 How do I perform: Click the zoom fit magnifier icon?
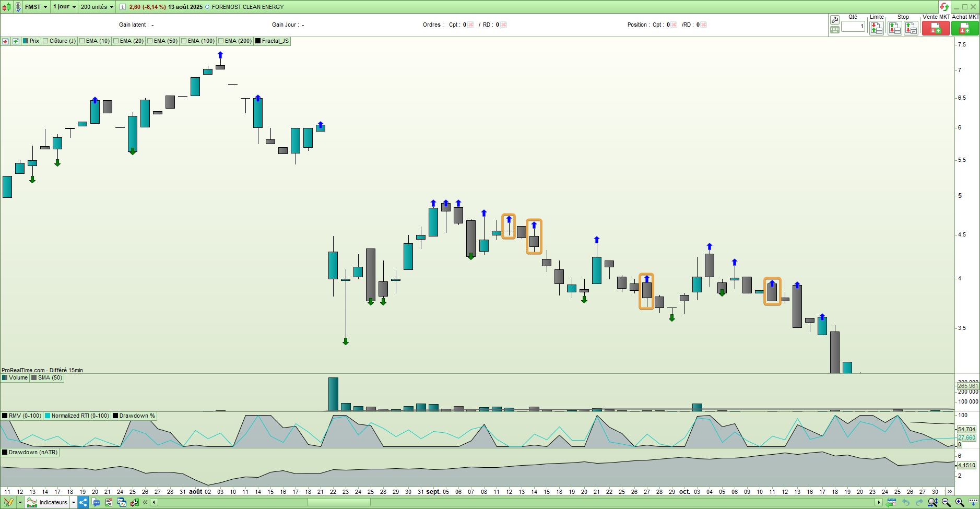[932, 502]
